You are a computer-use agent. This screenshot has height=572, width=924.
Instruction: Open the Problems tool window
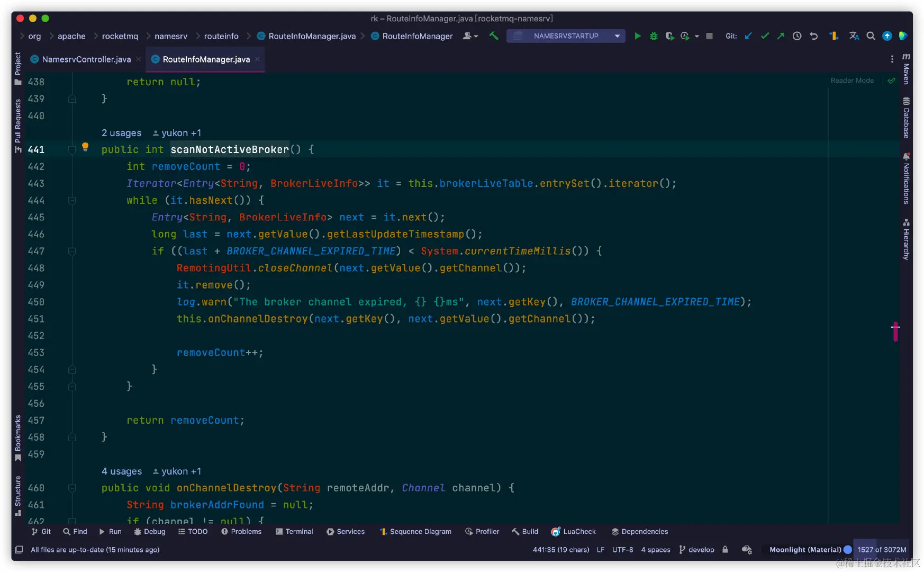pyautogui.click(x=241, y=531)
